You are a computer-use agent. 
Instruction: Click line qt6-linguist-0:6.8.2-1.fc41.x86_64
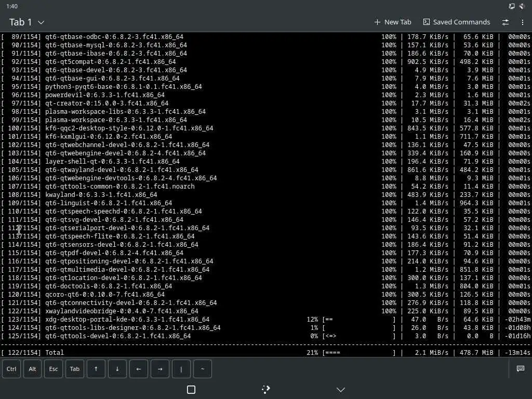pyautogui.click(x=109, y=203)
